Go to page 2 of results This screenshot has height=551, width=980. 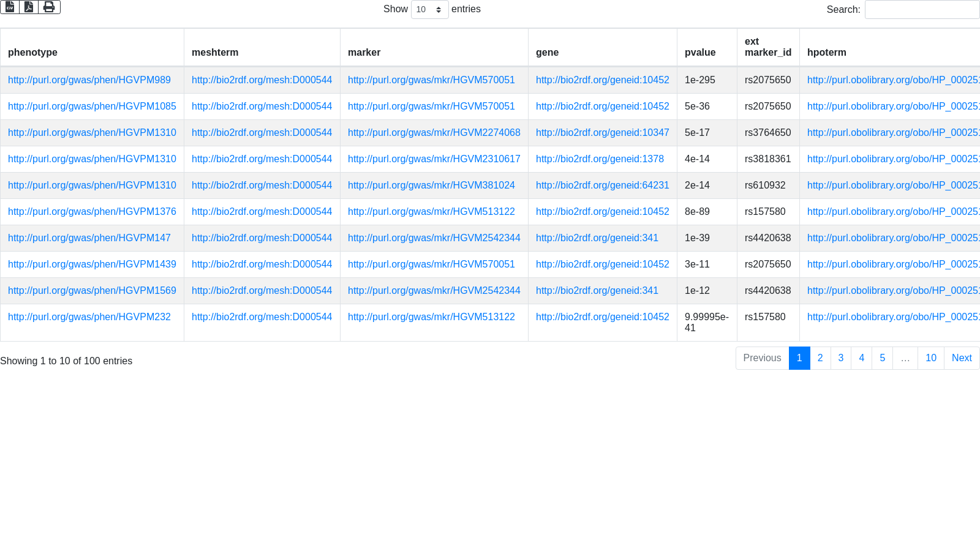820,358
